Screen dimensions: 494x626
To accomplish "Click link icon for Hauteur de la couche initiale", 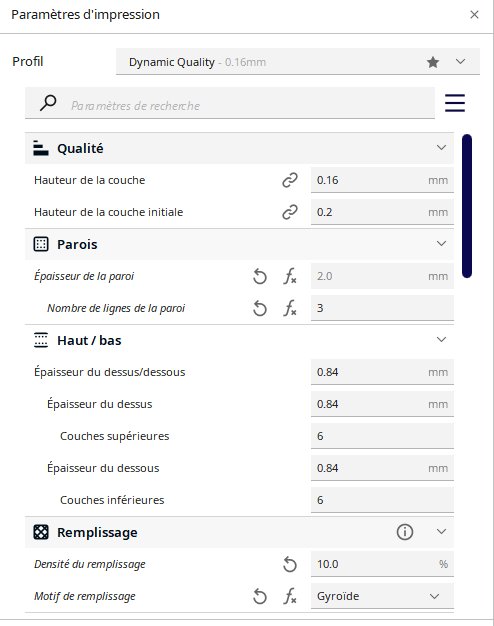I will 290,212.
